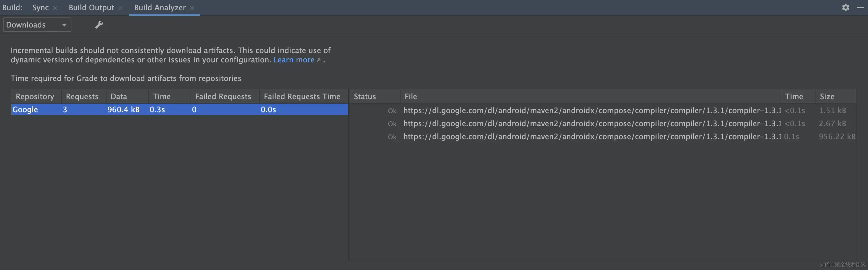Open Build Analyzer settings with the wrench icon
The height and width of the screenshot is (270, 868).
[x=99, y=25]
